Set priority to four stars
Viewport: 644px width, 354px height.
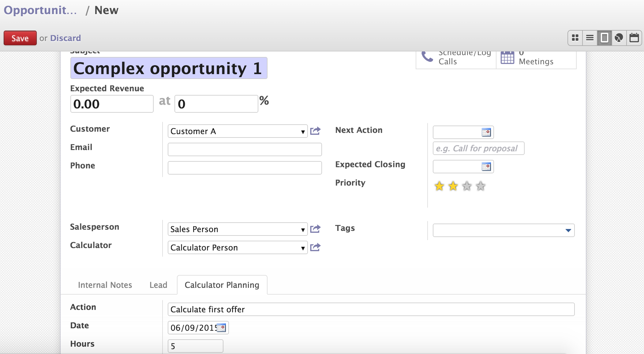coord(481,186)
